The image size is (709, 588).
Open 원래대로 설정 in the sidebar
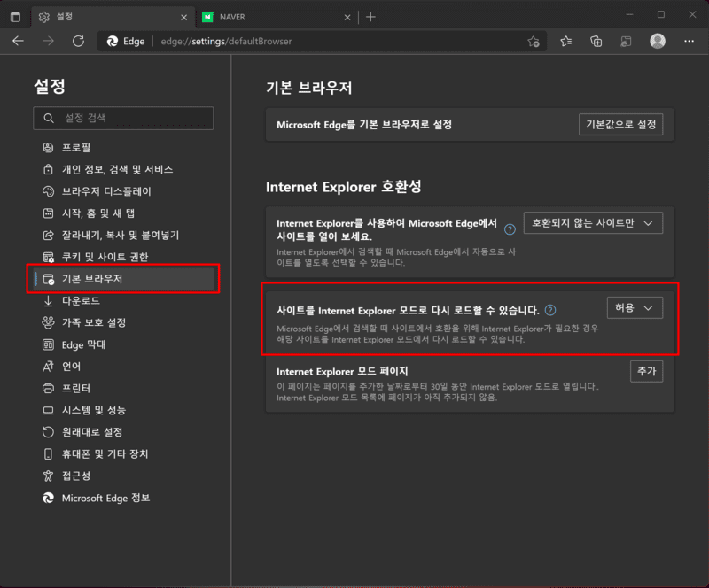pyautogui.click(x=123, y=432)
